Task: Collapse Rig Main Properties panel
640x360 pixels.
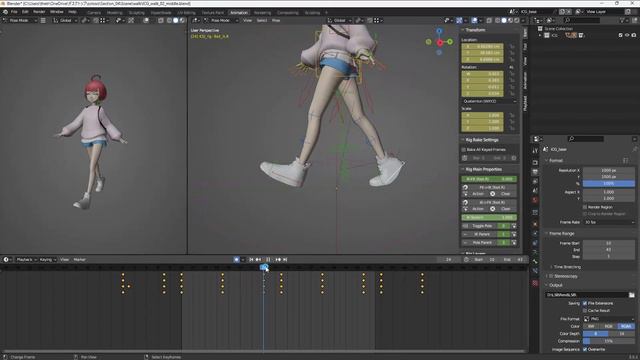Action: 483,169
